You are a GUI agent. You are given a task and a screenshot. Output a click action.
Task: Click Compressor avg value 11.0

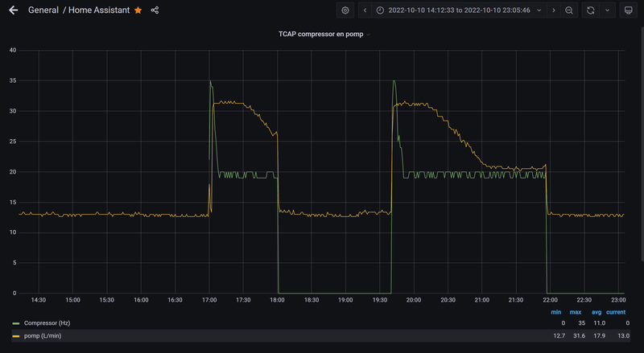(599, 323)
